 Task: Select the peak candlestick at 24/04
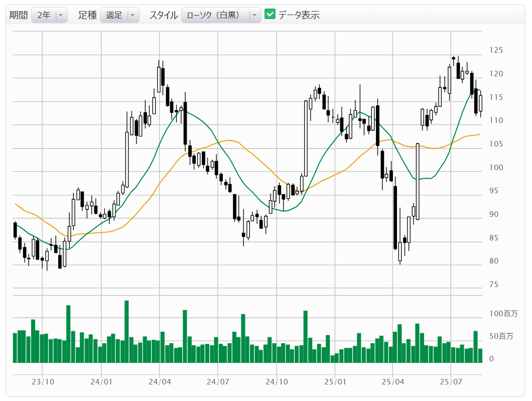pyautogui.click(x=159, y=79)
